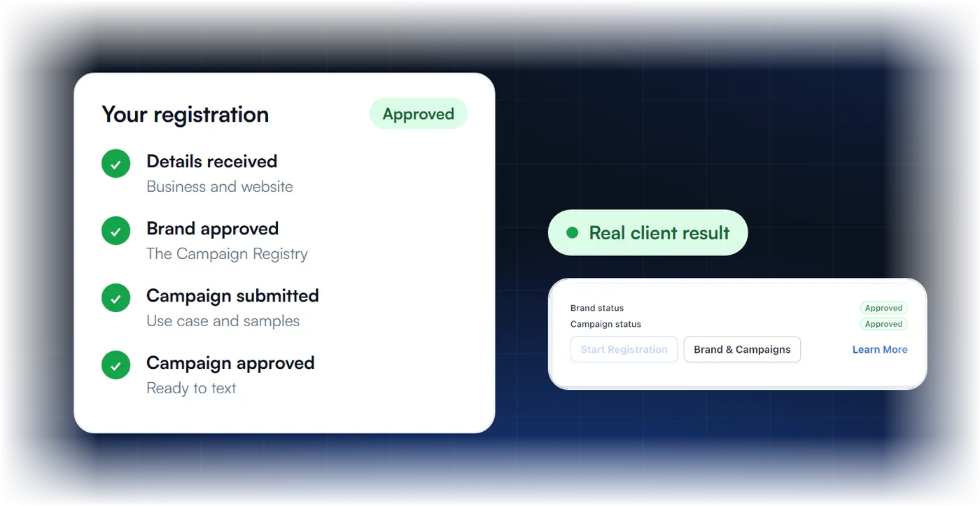Select the Brand approved step title
This screenshot has height=506, width=980.
213,229
